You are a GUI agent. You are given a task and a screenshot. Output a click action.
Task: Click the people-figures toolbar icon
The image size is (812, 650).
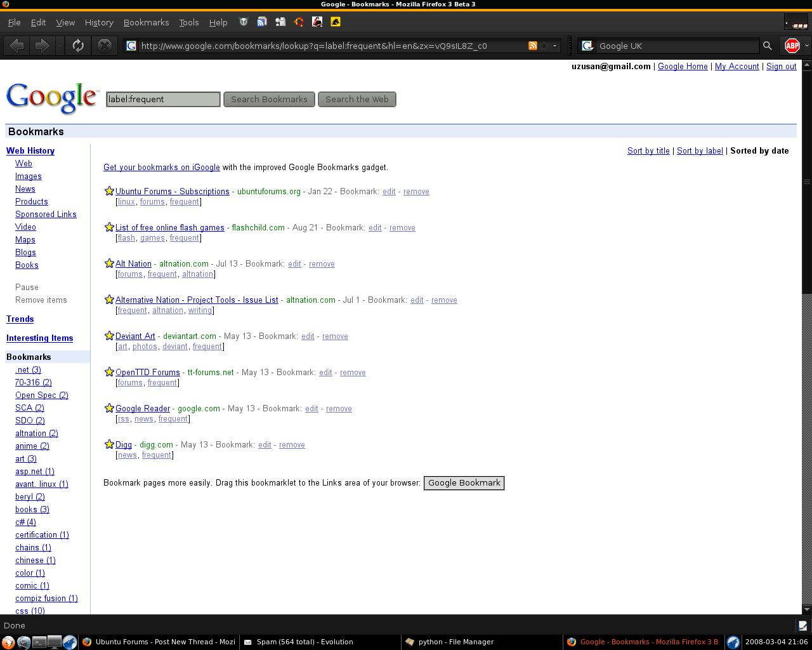pyautogui.click(x=280, y=22)
